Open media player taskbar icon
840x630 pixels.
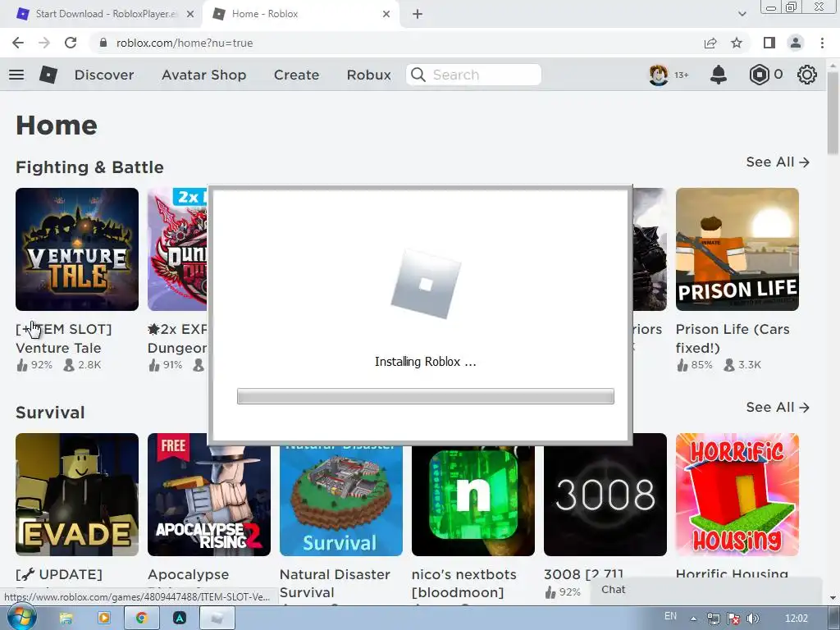pos(104,619)
